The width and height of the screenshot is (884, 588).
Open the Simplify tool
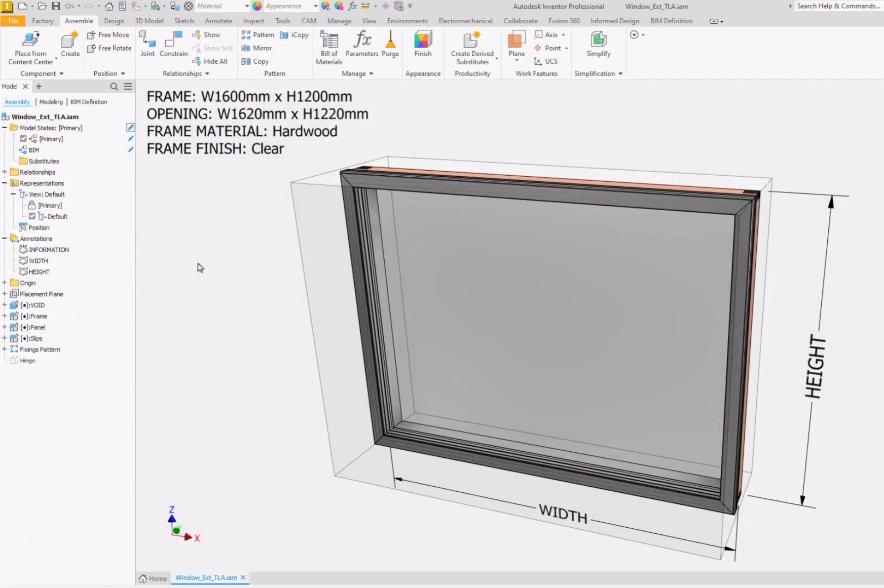tap(598, 41)
